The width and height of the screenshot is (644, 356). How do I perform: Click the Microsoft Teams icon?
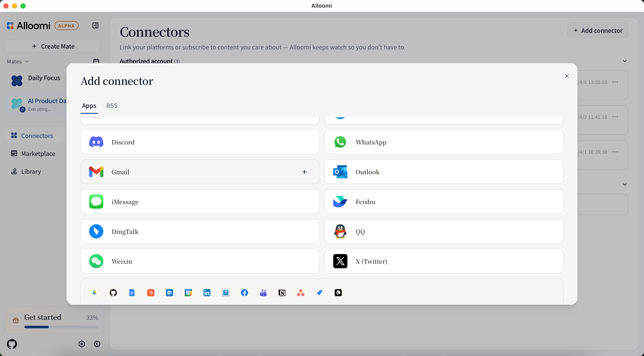263,293
